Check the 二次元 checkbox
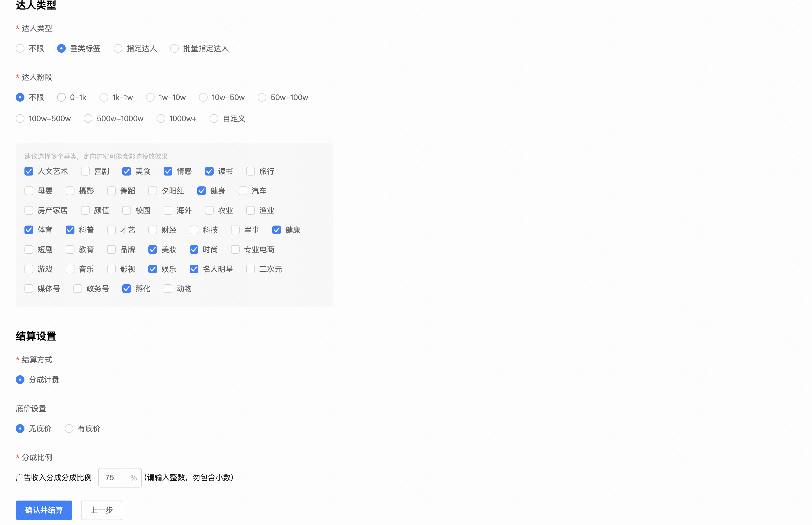 pos(251,269)
